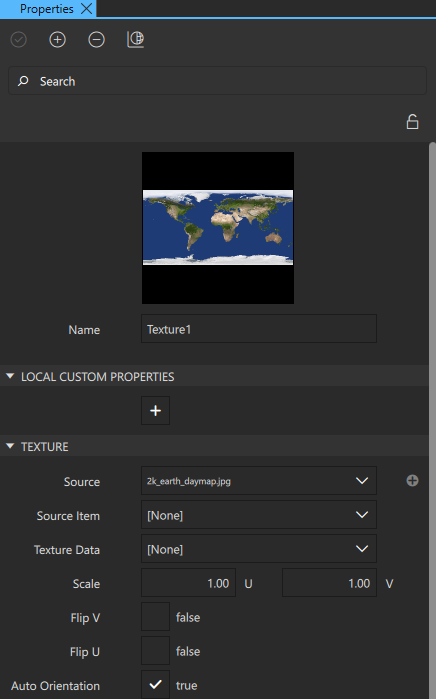
Task: Click the globe panel icon in toolbar
Action: pyautogui.click(x=136, y=40)
